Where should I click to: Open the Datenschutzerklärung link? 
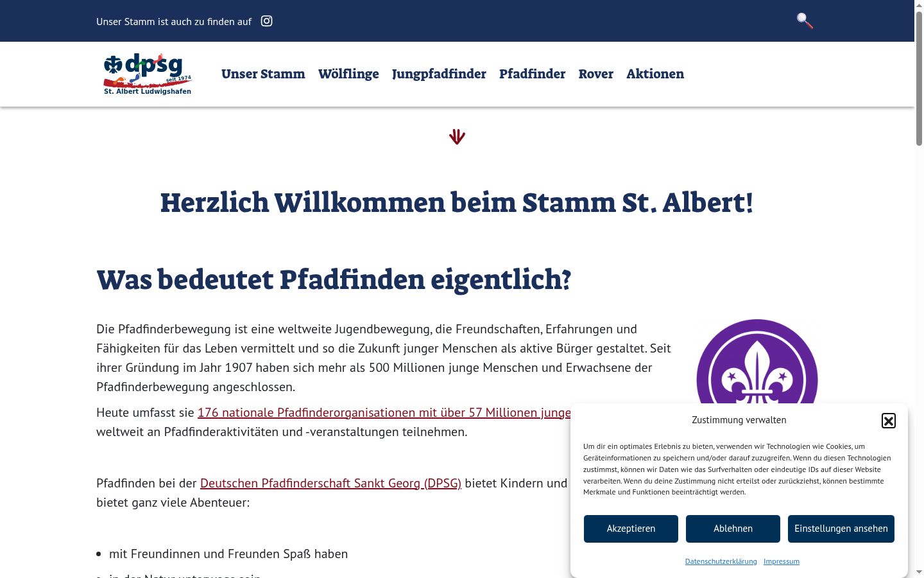click(x=721, y=561)
